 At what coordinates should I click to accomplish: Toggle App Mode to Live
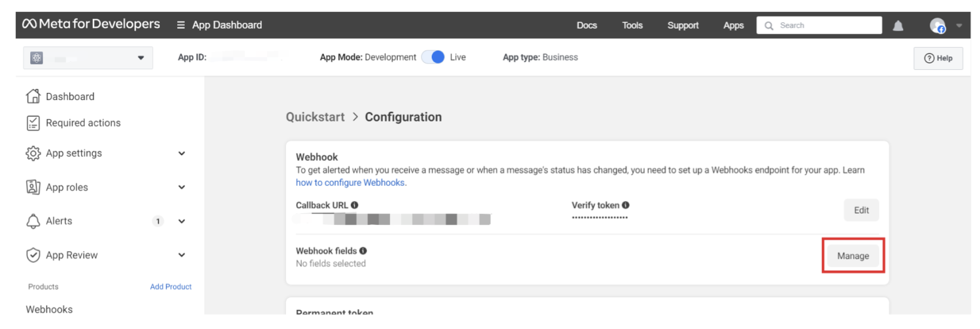click(x=433, y=57)
